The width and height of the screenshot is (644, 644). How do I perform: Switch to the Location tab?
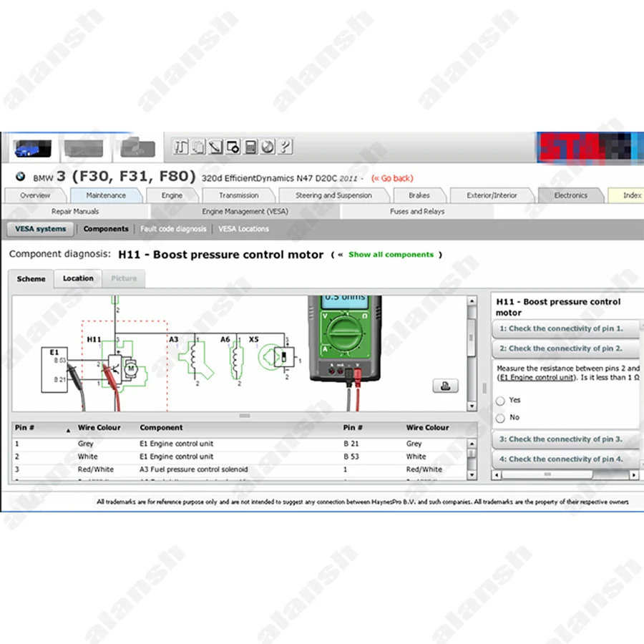[78, 278]
